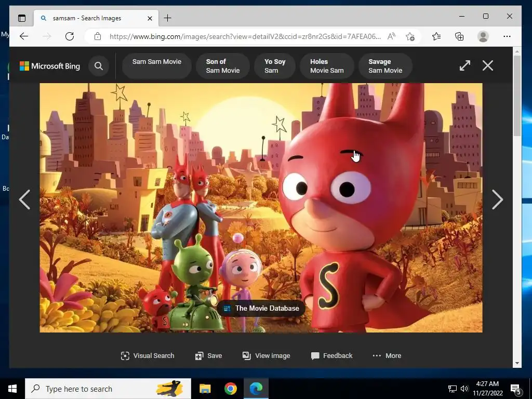
Task: Close the samsam Search Images tab
Action: (150, 18)
